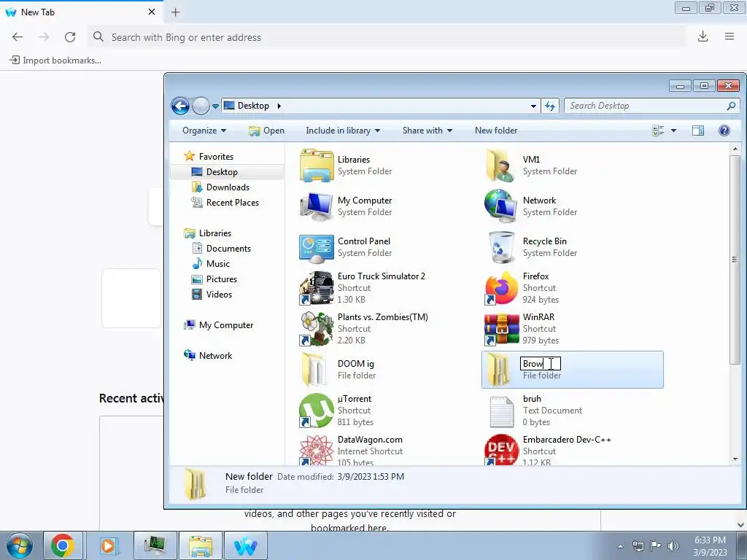Screen dimensions: 747x560
Task: Open the recent pages dropdown arrow
Action: [x=215, y=106]
